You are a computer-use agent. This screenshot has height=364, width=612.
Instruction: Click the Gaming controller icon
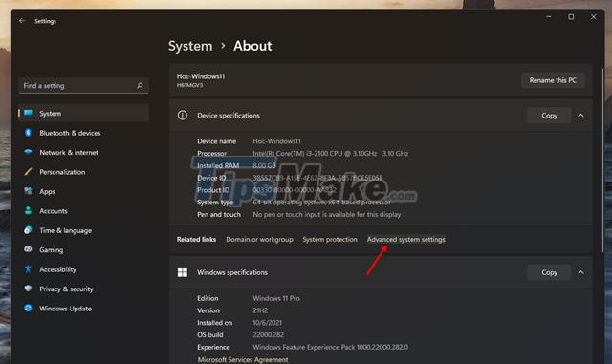click(28, 249)
